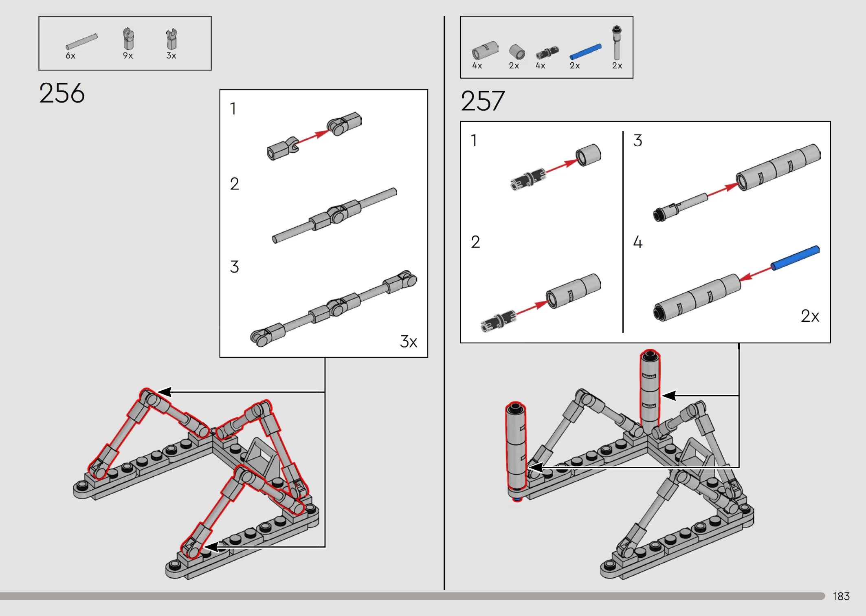
Task: Click the left red-outlined cylinder on the frame
Action: (516, 450)
